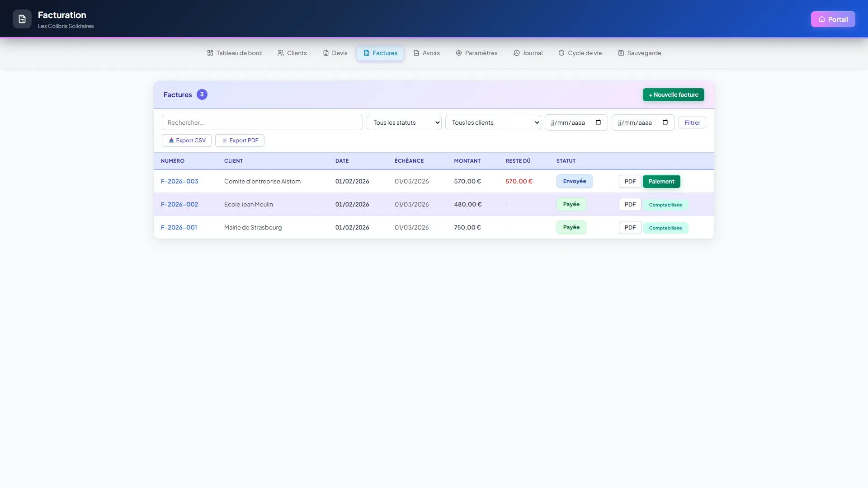Click the Filtrer button
The image size is (868, 488).
(x=692, y=122)
